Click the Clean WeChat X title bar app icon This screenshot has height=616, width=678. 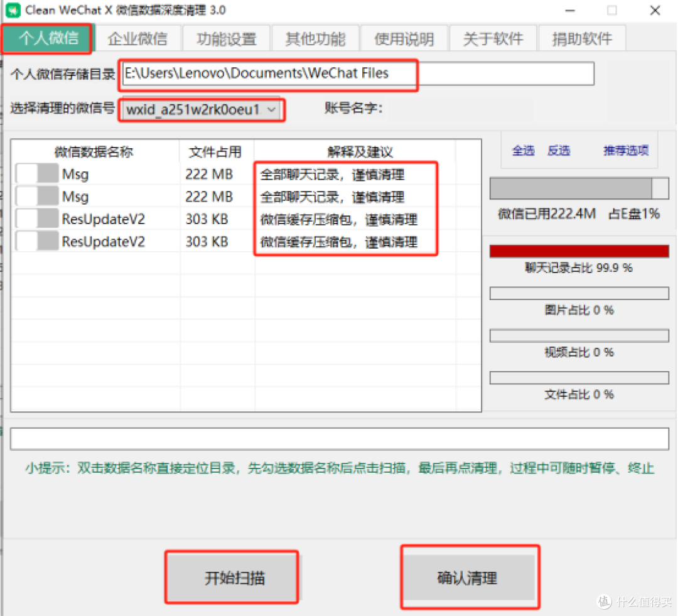pyautogui.click(x=13, y=10)
